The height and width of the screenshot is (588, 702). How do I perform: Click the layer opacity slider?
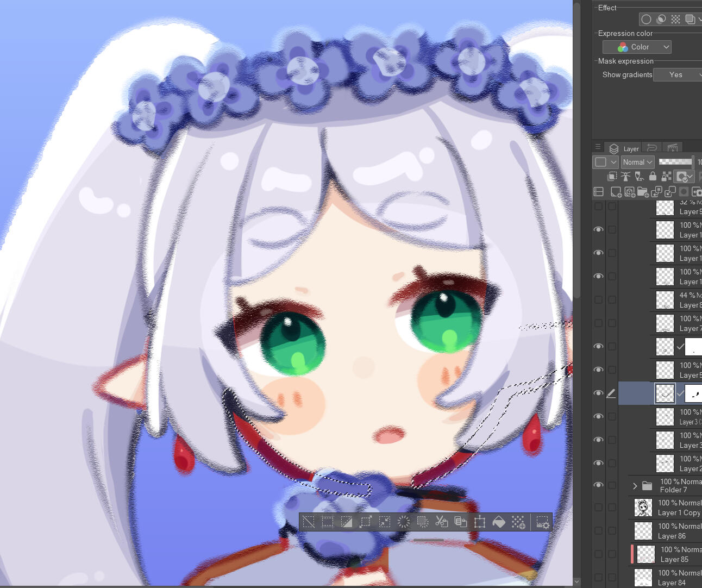pos(675,162)
